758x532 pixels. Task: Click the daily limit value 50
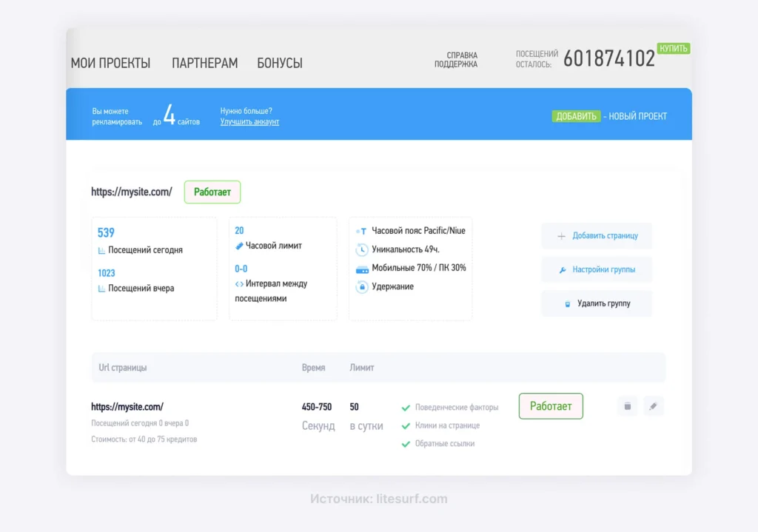pos(355,407)
